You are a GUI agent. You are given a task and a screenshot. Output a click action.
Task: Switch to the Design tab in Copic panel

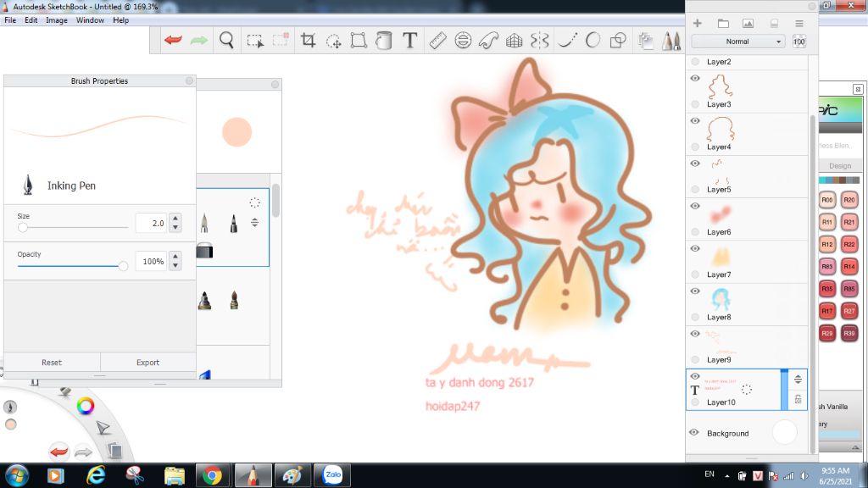pos(840,165)
